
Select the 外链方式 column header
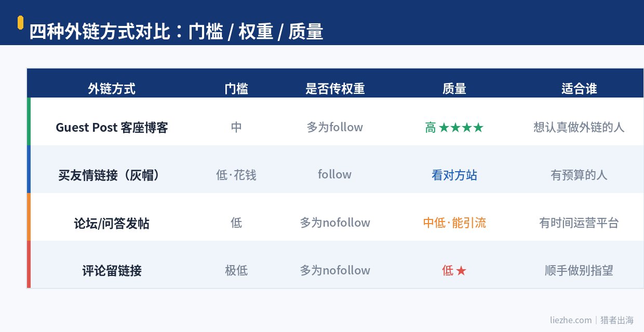point(112,89)
